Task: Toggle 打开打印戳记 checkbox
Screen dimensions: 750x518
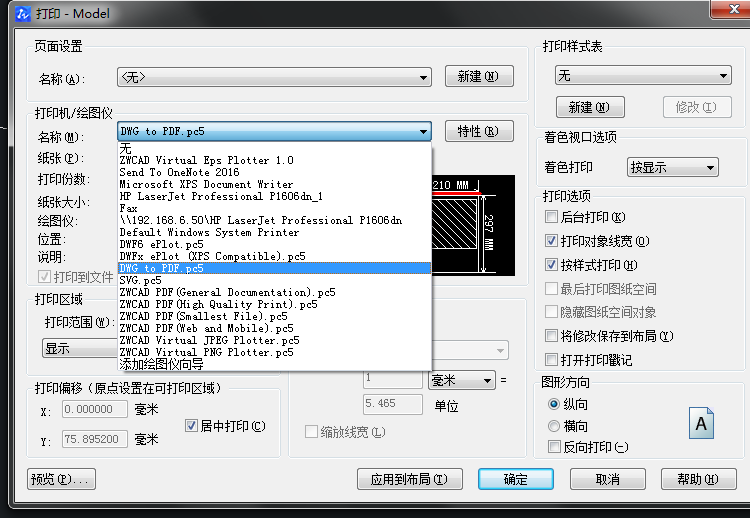Action: click(x=551, y=359)
